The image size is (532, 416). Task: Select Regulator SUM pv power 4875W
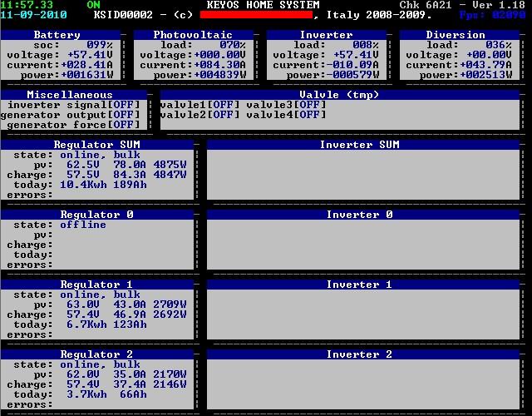[170, 165]
